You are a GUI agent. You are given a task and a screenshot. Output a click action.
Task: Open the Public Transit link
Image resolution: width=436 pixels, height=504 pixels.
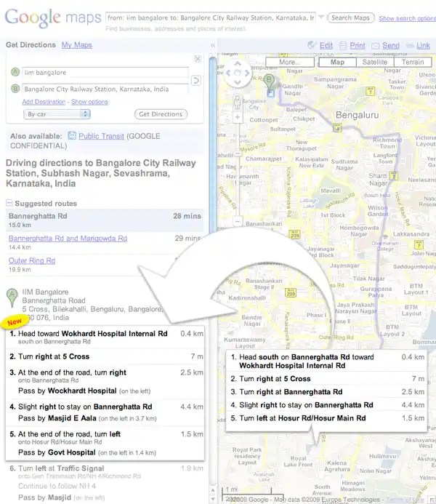[x=101, y=136]
